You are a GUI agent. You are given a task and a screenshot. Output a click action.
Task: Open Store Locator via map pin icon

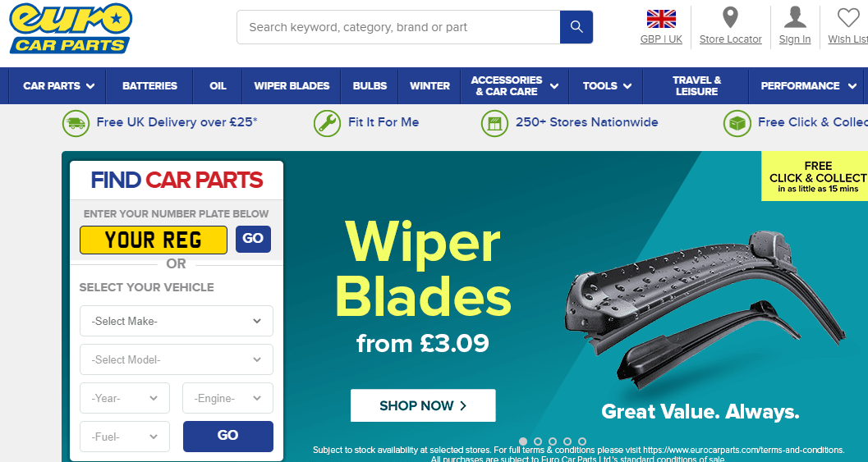click(x=730, y=17)
